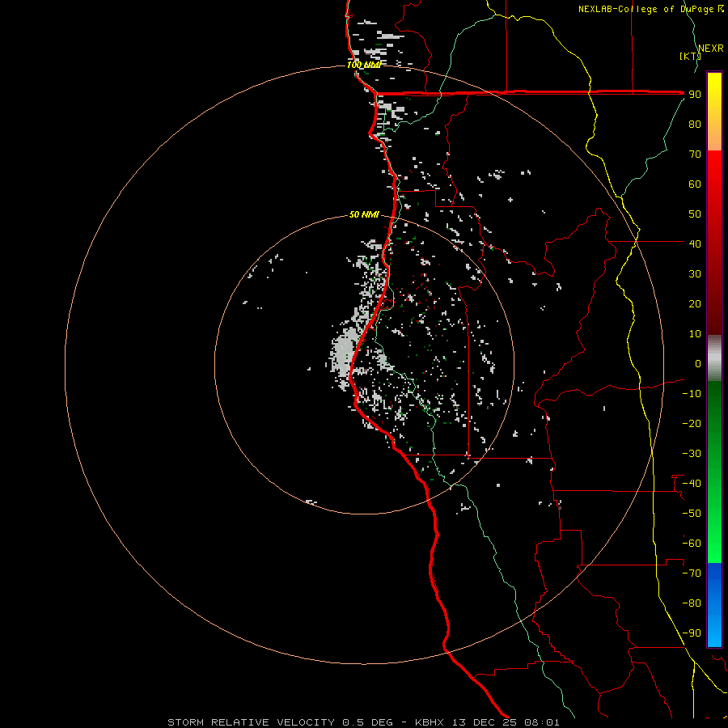Click the 13 DEC 25 date text
The image size is (728, 728).
coord(485,722)
